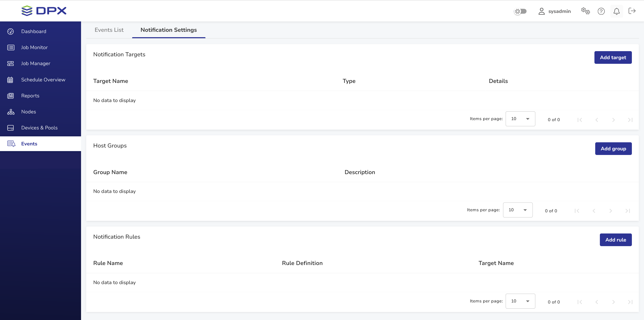
Task: Open Job Monitor via its list icon
Action: [x=11, y=48]
